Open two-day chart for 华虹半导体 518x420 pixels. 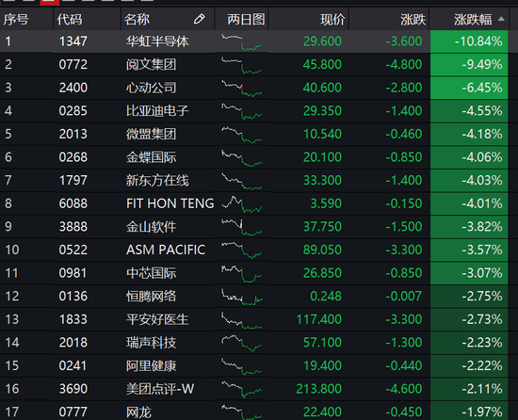(x=241, y=42)
